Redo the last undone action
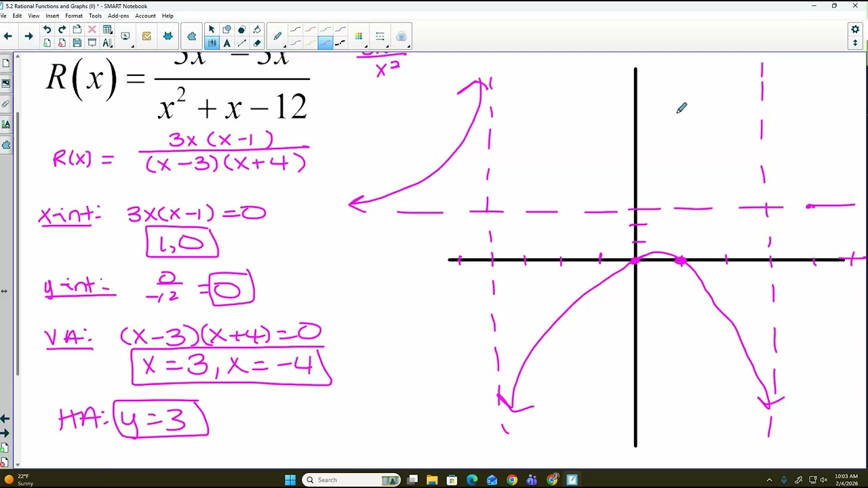868x488 pixels. (62, 30)
